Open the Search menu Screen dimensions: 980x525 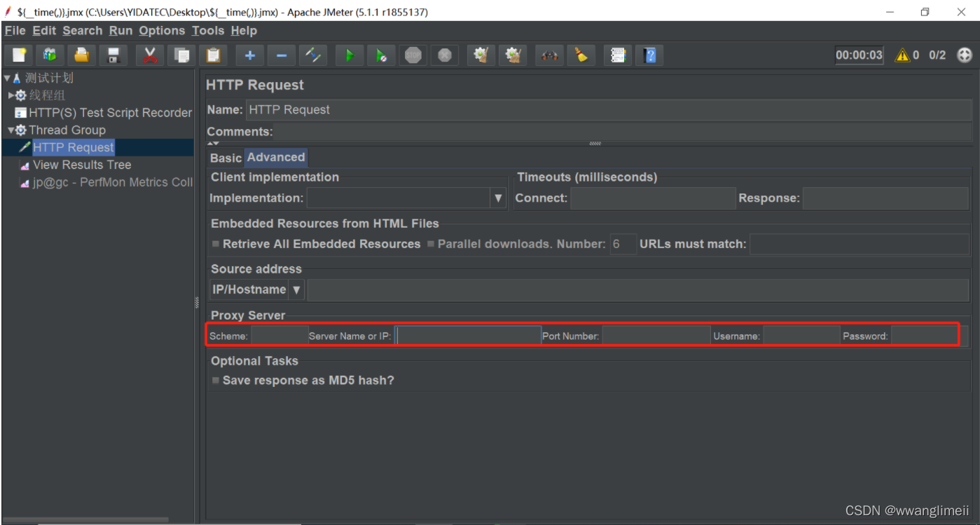[x=82, y=31]
